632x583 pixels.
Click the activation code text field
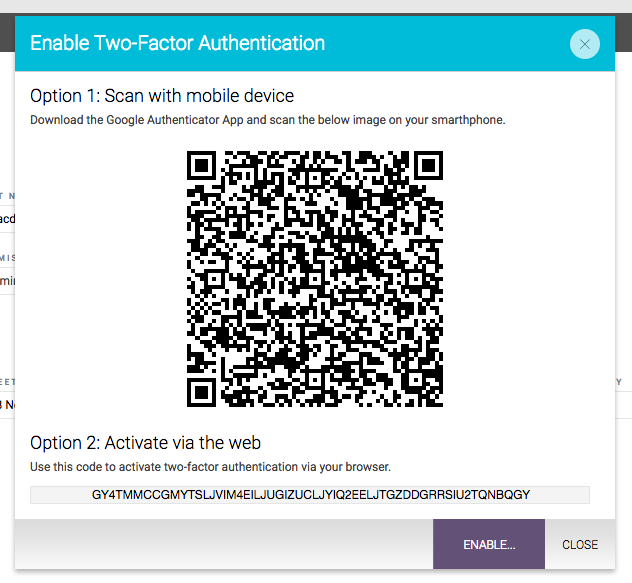310,495
